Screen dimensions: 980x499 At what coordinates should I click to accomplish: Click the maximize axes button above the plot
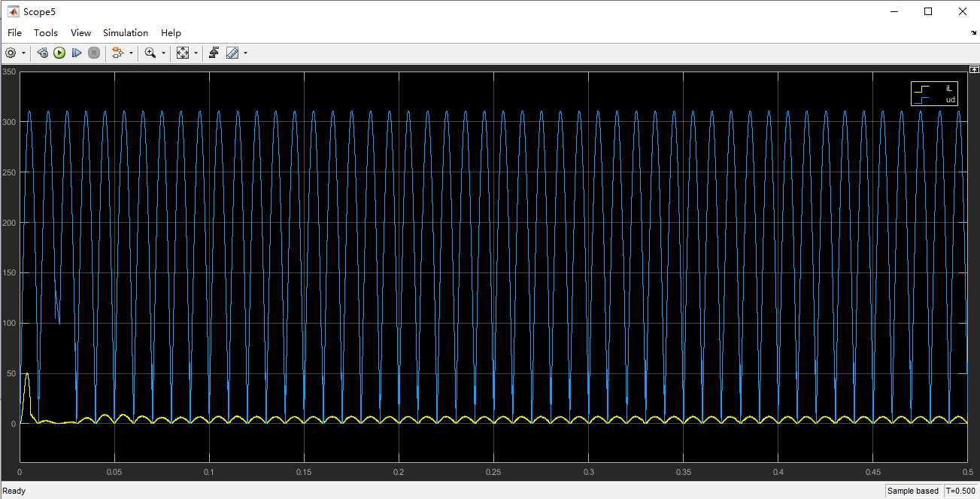pyautogui.click(x=974, y=69)
